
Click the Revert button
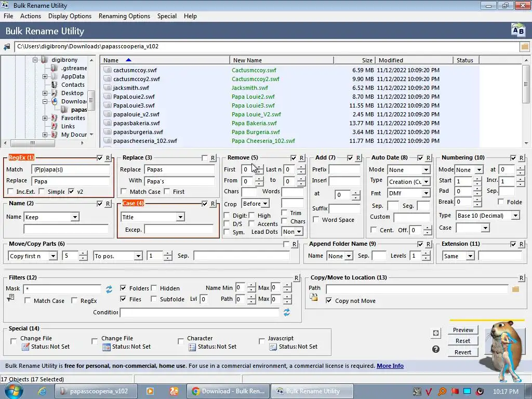[463, 352]
